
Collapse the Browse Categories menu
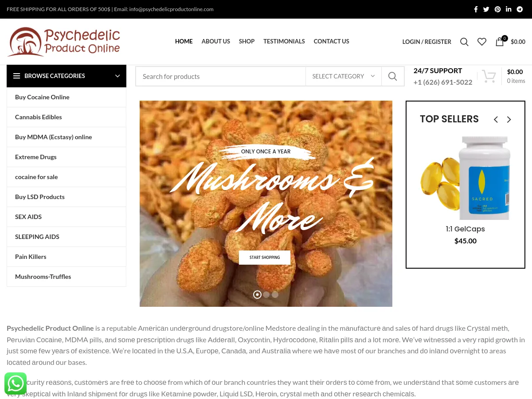[x=117, y=76]
